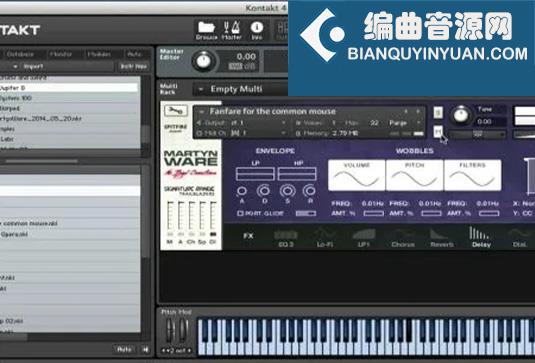Open the Import dropdown arrow in browser
Image resolution: width=535 pixels, height=363 pixels.
15,67
